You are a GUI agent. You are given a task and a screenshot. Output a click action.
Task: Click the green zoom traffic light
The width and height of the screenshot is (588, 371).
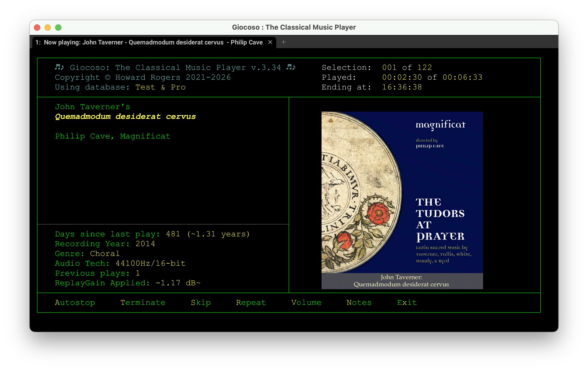(58, 27)
